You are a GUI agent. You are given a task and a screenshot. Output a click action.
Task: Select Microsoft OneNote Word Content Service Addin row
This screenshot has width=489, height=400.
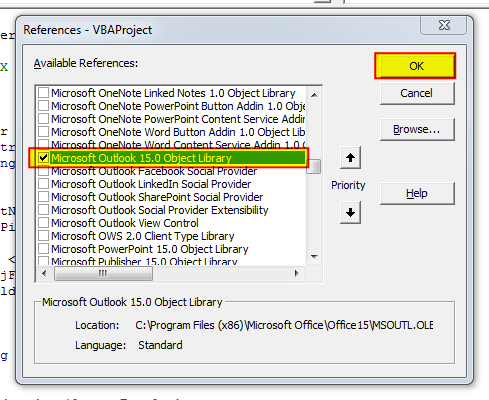171,145
